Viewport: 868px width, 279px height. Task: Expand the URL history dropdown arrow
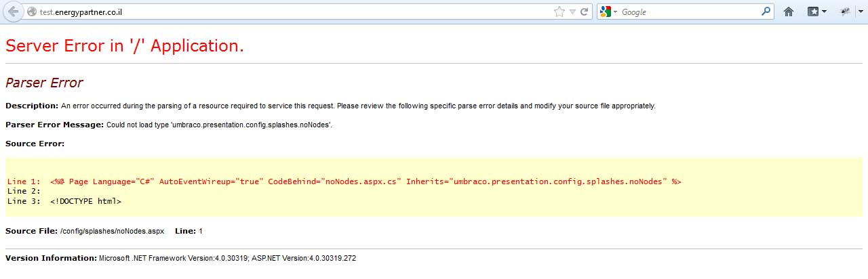click(572, 12)
